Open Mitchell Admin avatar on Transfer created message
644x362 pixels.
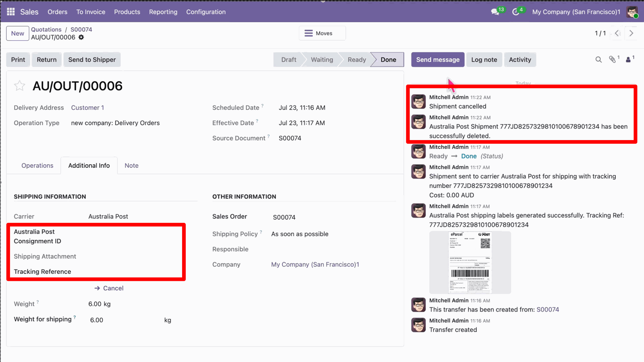(419, 325)
